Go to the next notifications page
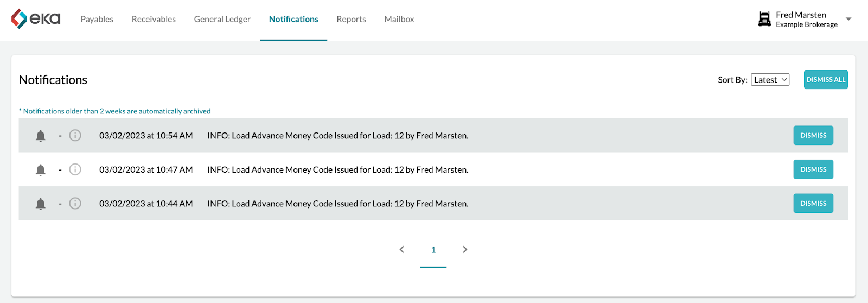 tap(465, 250)
